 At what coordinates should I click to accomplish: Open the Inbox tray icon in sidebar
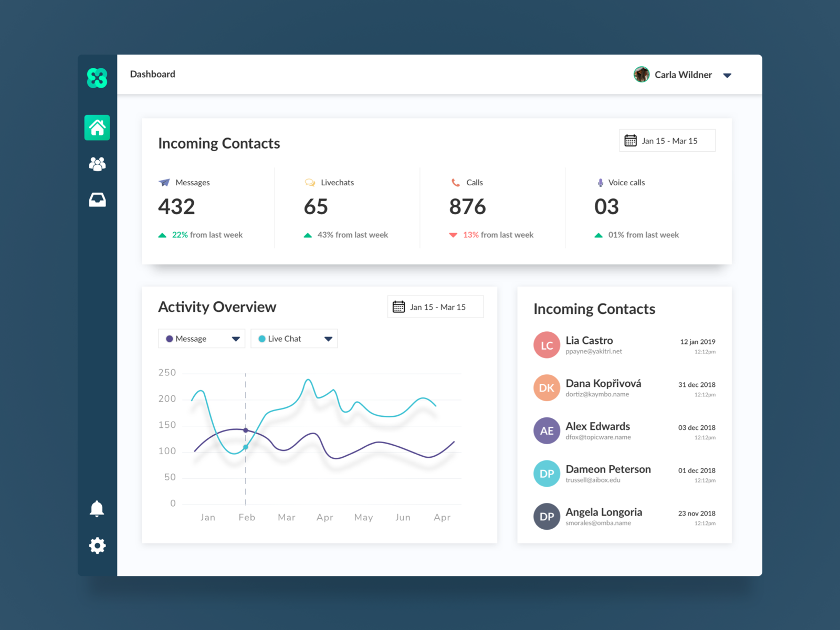pos(97,199)
